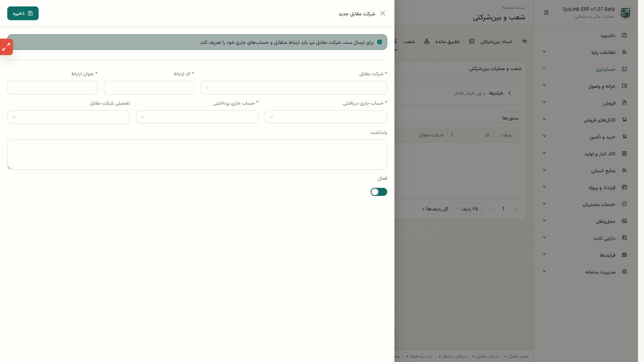This screenshot has height=362, width=644.
Task: Click the کانال‌های فروش cart icon
Action: (x=624, y=120)
